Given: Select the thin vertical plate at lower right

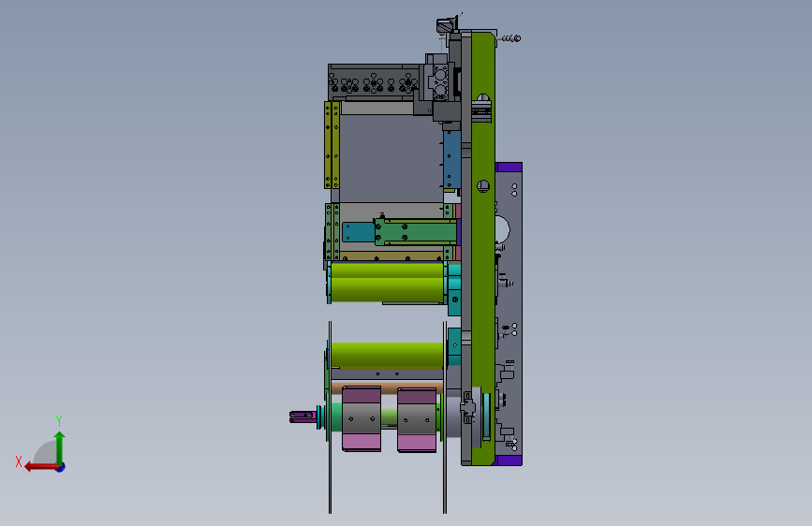Looking at the screenshot, I should tap(444, 417).
